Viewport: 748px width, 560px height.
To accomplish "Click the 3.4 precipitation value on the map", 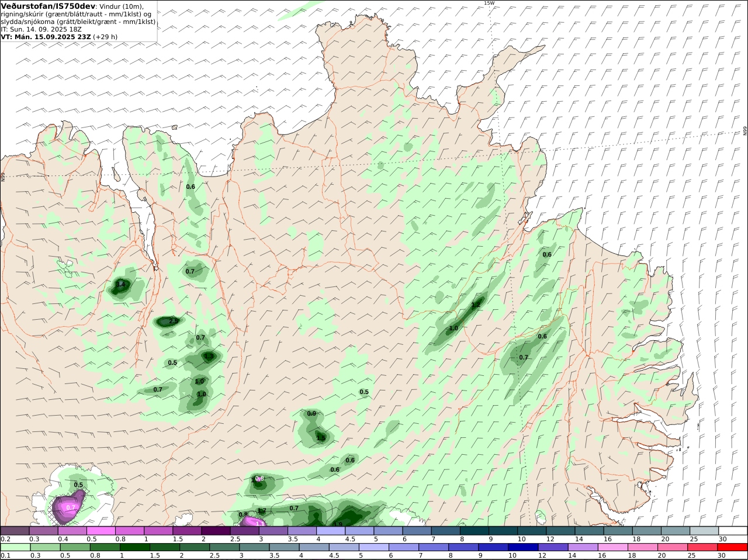I will click(120, 285).
